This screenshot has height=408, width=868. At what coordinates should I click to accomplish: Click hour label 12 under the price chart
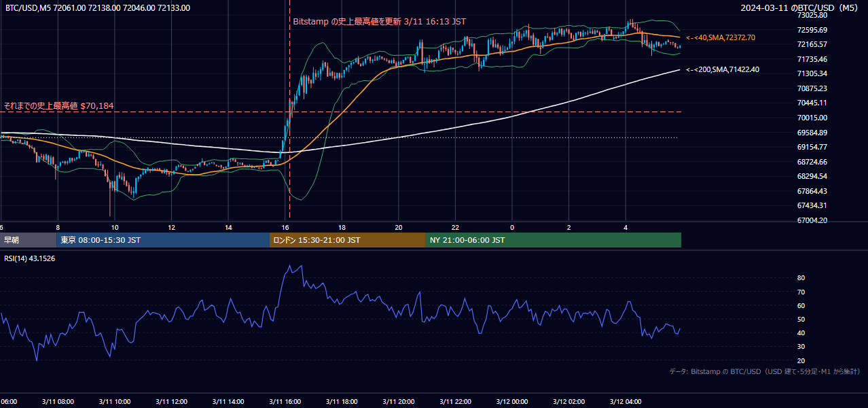[172, 227]
